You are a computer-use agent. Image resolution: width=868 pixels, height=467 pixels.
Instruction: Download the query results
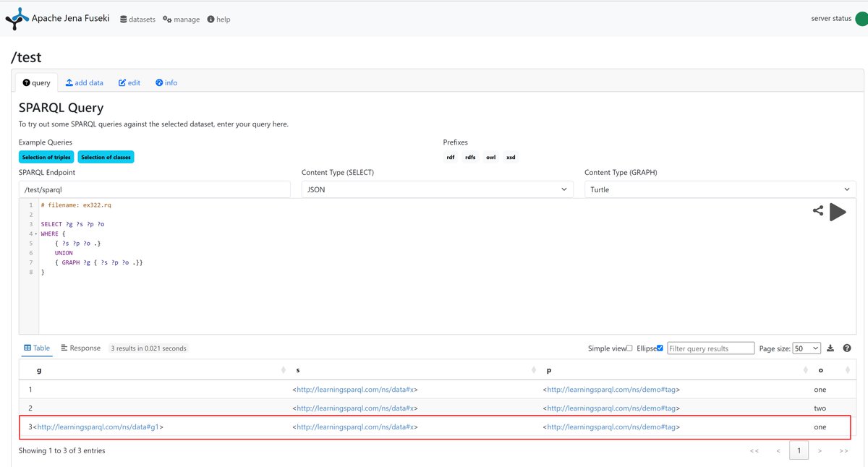[830, 348]
